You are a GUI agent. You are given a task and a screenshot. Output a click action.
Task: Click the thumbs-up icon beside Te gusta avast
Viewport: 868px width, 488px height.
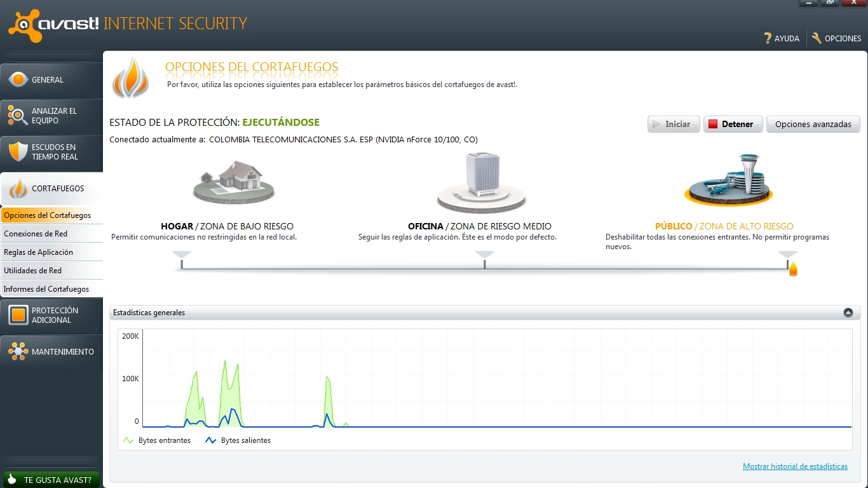pos(11,480)
